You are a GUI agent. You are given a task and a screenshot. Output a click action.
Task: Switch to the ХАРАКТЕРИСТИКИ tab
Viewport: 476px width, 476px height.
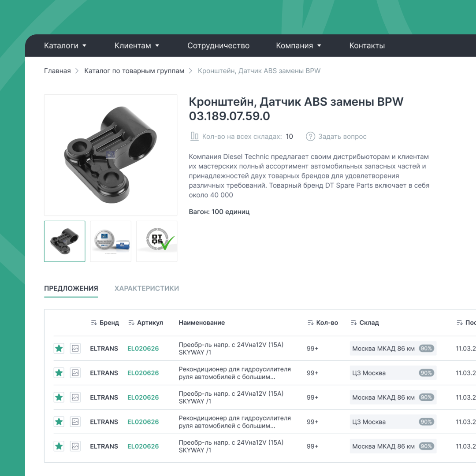click(x=147, y=288)
